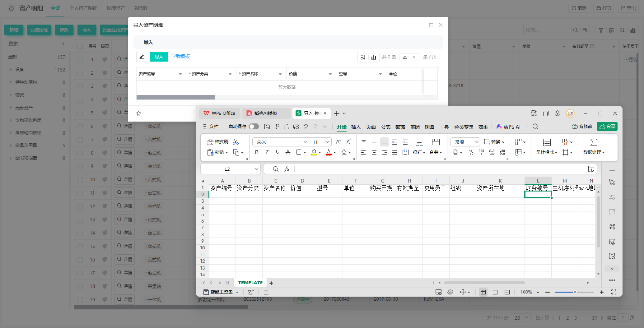
Task: Click the search magnifier icon in ribbon
Action: point(535,127)
